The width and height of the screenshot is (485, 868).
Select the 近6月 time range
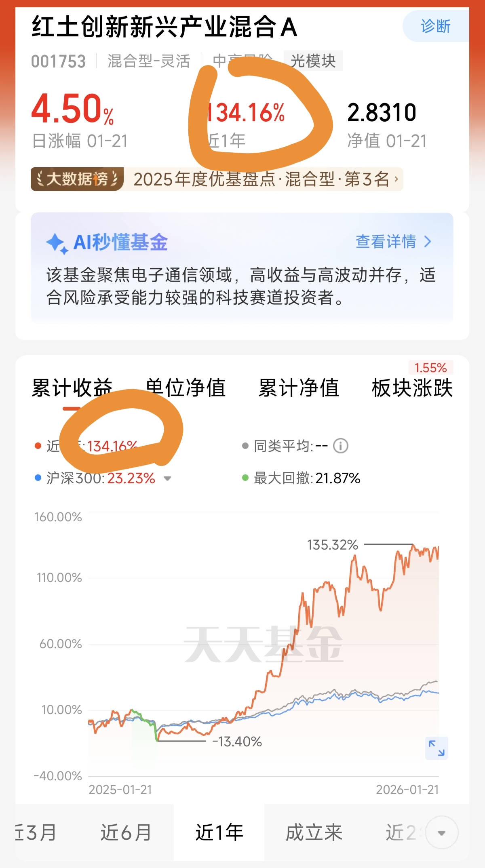point(126,833)
